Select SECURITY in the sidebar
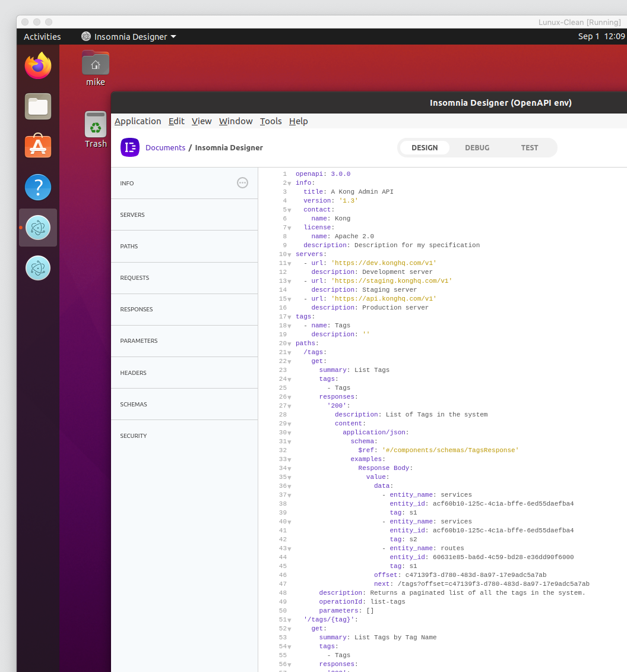 [x=184, y=436]
